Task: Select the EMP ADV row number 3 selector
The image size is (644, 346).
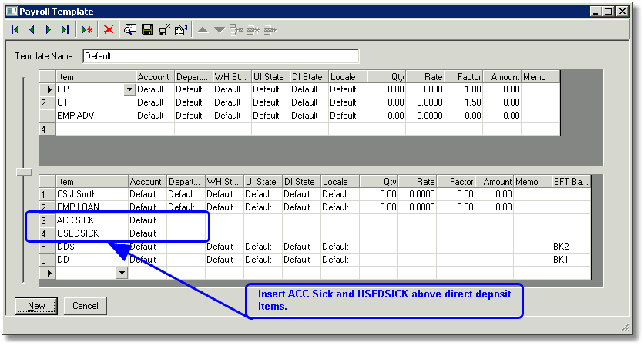Action: coord(48,116)
